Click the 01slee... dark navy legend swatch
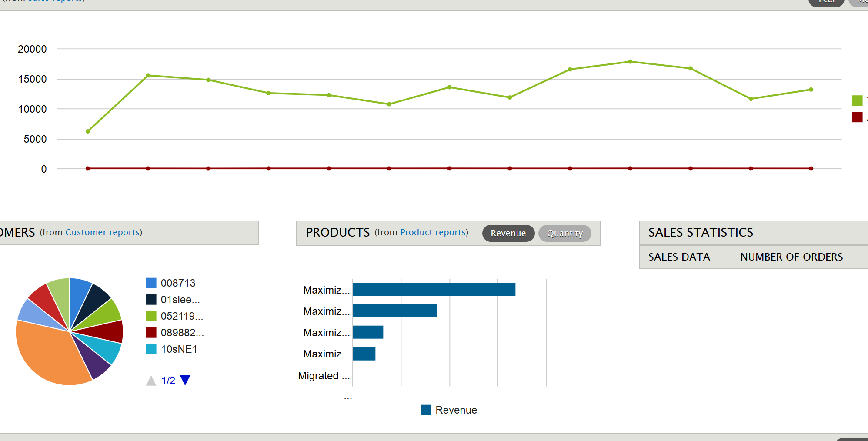The height and width of the screenshot is (441, 868). (151, 300)
